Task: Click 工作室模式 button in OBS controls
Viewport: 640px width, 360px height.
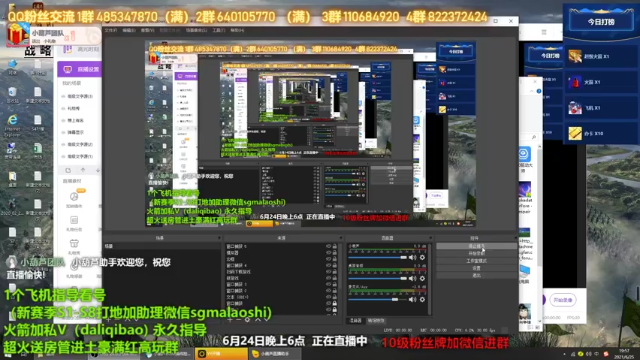Action: (x=476, y=261)
